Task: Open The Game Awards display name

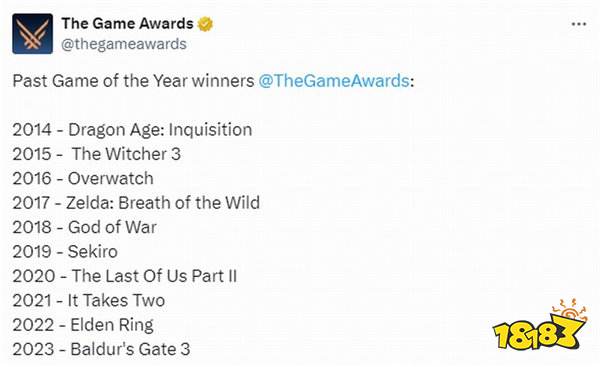Action: tap(127, 23)
